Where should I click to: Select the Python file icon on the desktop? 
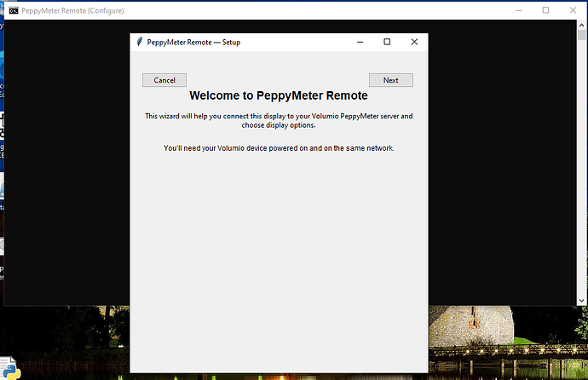click(9, 367)
